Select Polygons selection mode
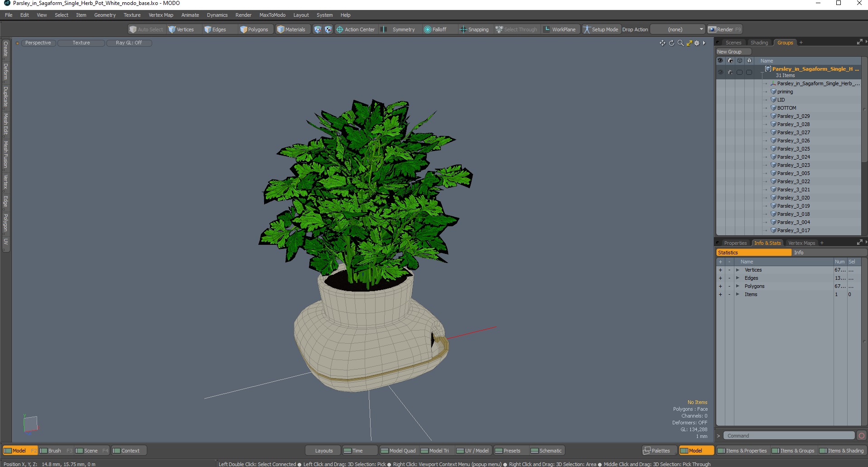868x467 pixels. [255, 29]
